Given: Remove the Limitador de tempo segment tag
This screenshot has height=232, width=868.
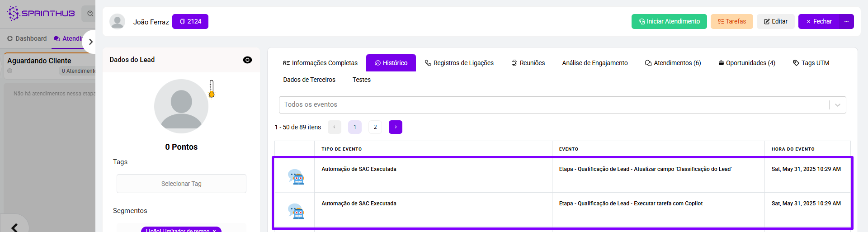Looking at the screenshot, I should [x=214, y=230].
